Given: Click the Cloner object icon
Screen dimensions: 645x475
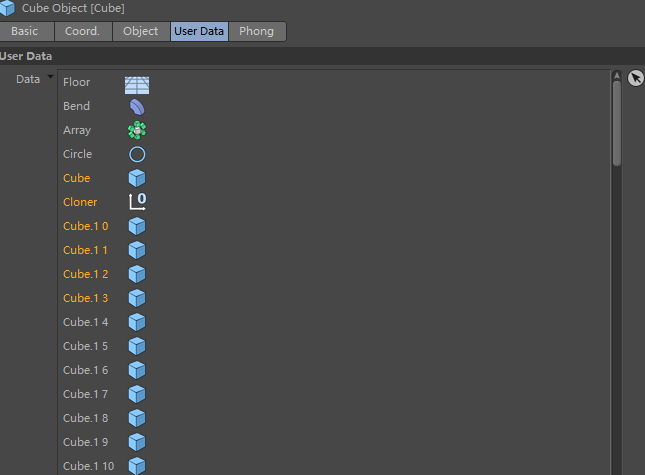Looking at the screenshot, I should [137, 202].
